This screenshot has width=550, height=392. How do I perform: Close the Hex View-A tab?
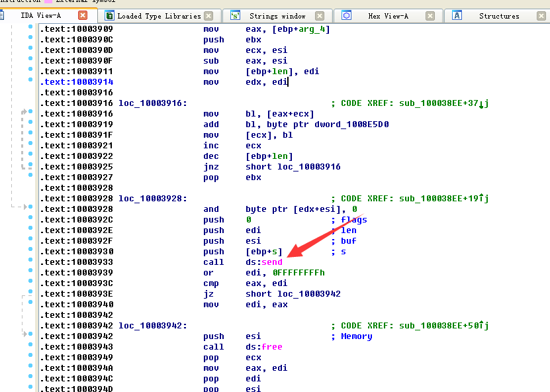pos(430,16)
